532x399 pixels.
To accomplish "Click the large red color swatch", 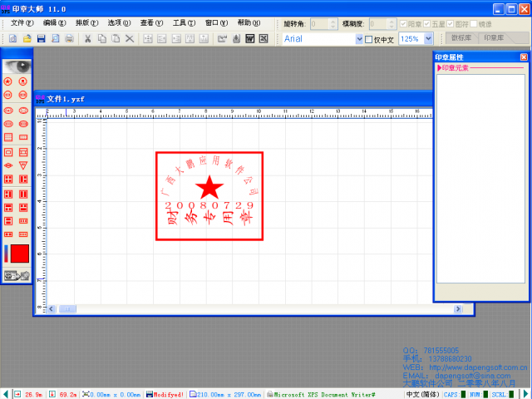I will [20, 254].
